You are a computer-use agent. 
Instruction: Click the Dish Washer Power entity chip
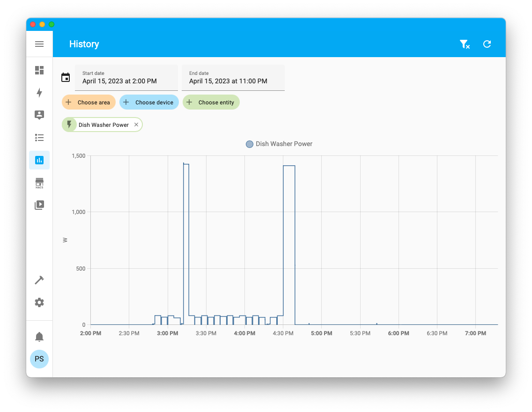click(102, 125)
